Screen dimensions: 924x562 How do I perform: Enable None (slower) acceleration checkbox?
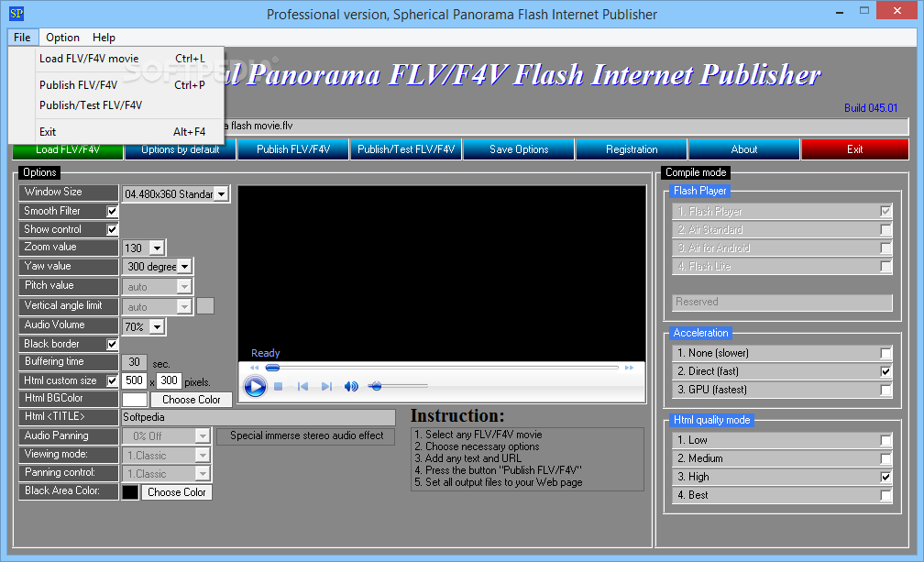[x=885, y=353]
